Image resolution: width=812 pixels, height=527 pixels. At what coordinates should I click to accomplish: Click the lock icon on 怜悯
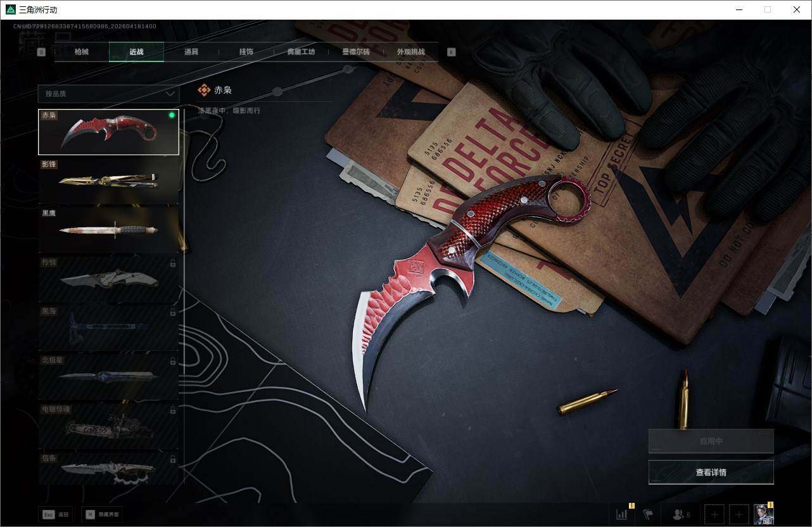click(x=173, y=263)
